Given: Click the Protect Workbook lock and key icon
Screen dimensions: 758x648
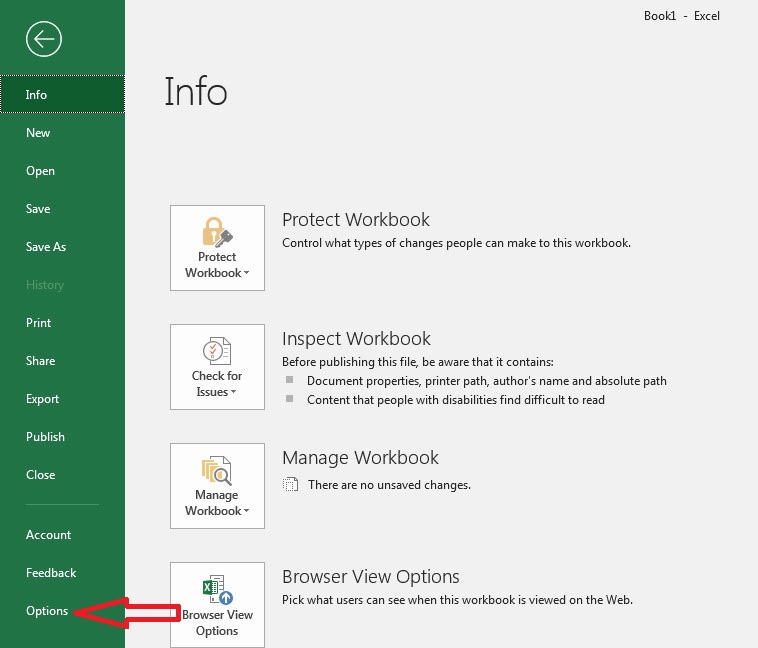Looking at the screenshot, I should (x=217, y=231).
